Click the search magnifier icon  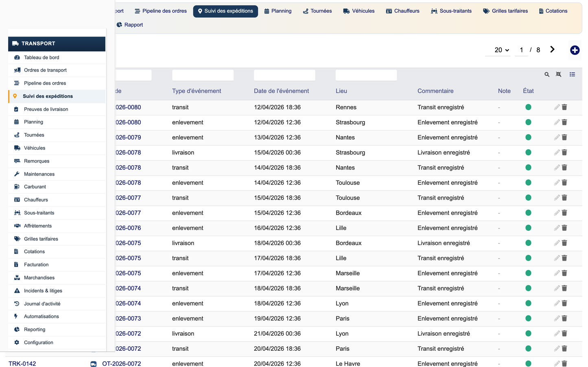point(547,74)
